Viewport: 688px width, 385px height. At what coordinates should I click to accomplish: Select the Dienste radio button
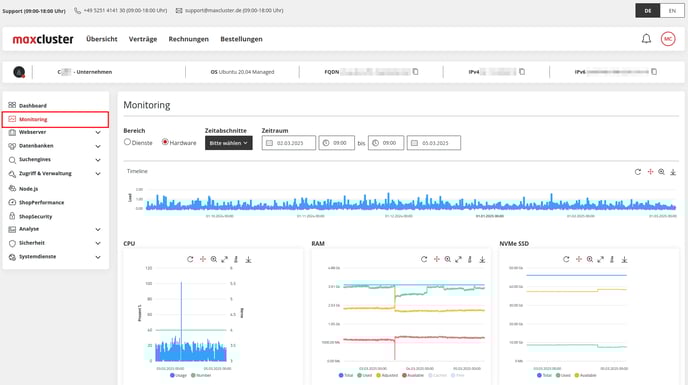(127, 142)
